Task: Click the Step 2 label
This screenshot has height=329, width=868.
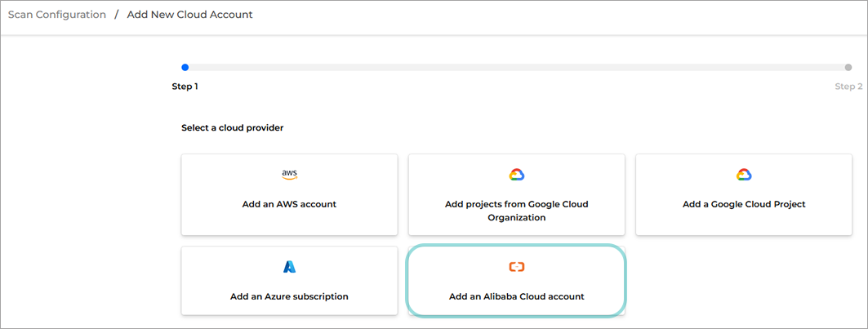Action: tap(848, 87)
